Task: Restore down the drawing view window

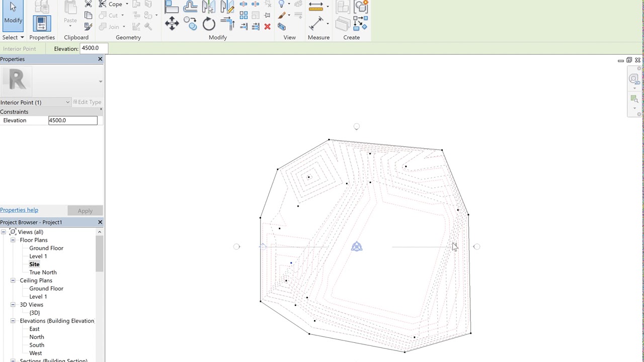Action: click(x=629, y=60)
